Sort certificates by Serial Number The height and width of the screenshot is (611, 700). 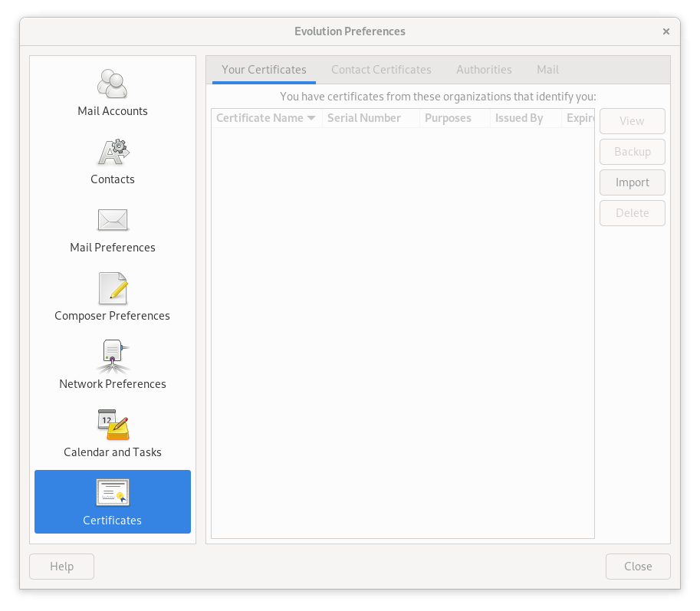[364, 118]
